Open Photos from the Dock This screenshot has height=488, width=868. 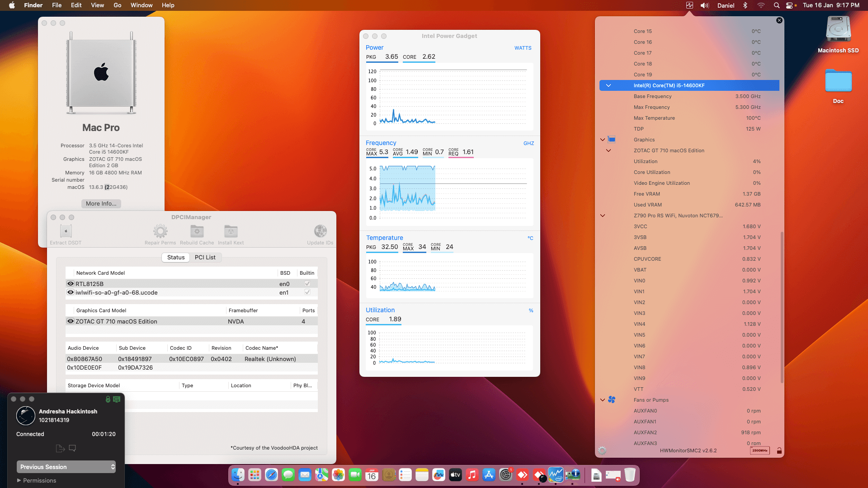(x=338, y=475)
